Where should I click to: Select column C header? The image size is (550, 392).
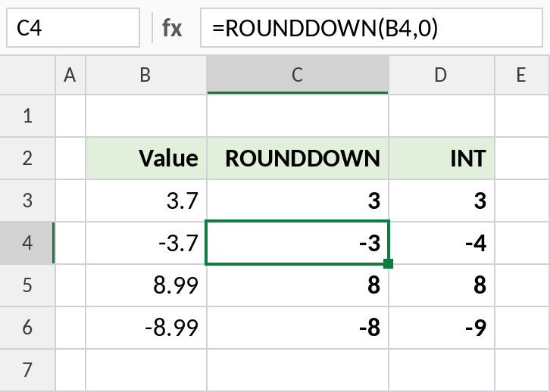click(x=298, y=75)
